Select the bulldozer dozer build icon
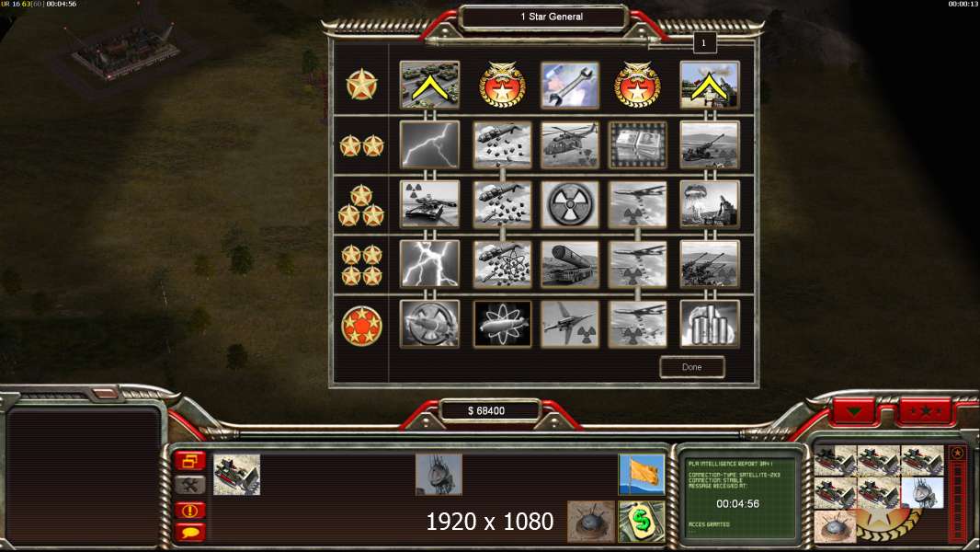The image size is (980, 552). coord(237,475)
